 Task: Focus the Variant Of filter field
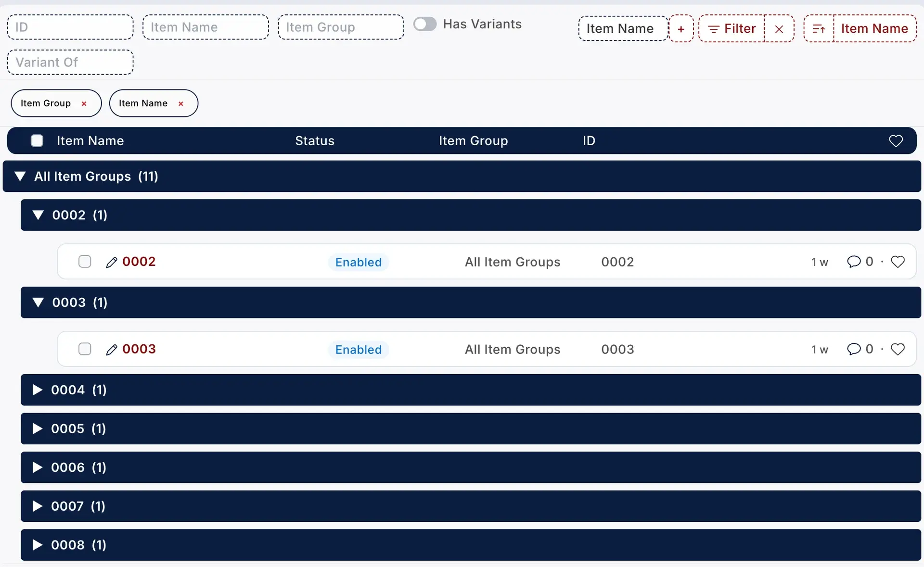[70, 63]
